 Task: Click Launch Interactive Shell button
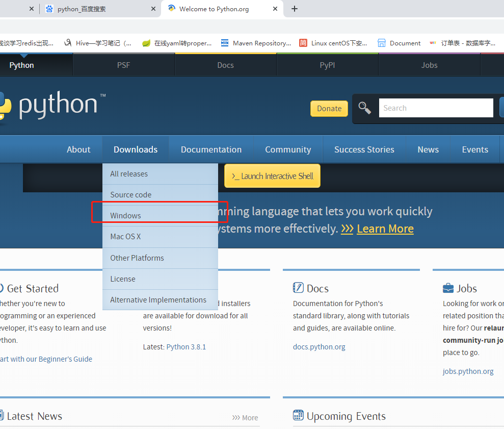[x=272, y=176]
